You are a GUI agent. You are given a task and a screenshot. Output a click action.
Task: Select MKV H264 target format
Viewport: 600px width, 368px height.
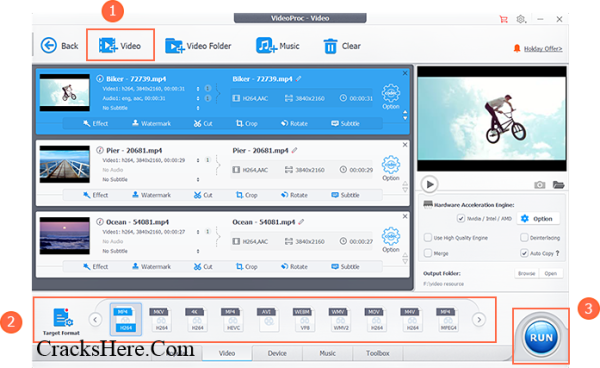coord(161,319)
